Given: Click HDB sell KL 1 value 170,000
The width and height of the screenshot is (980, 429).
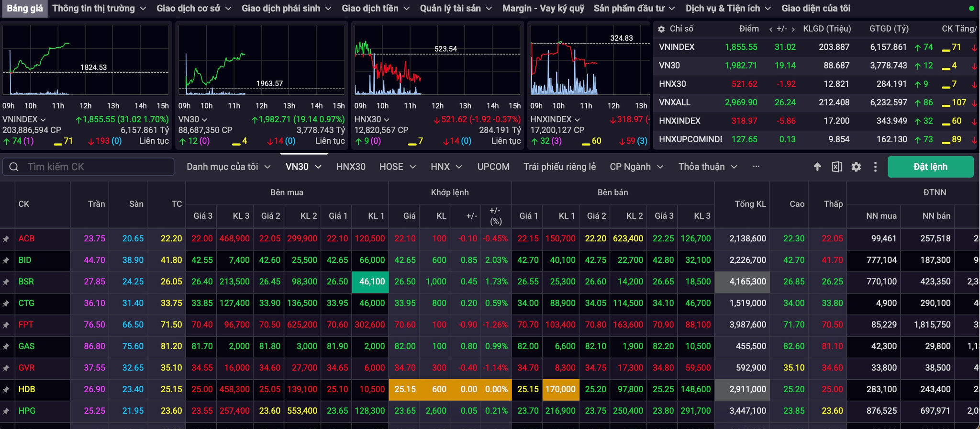Looking at the screenshot, I should point(560,389).
